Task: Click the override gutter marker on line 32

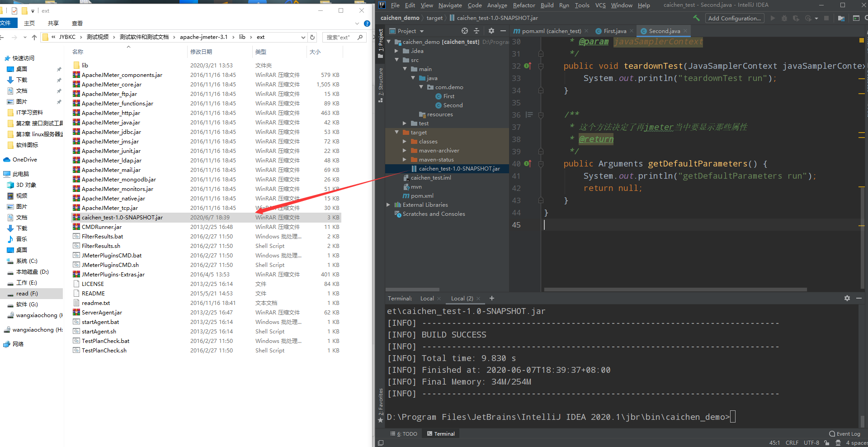Action: pos(528,66)
